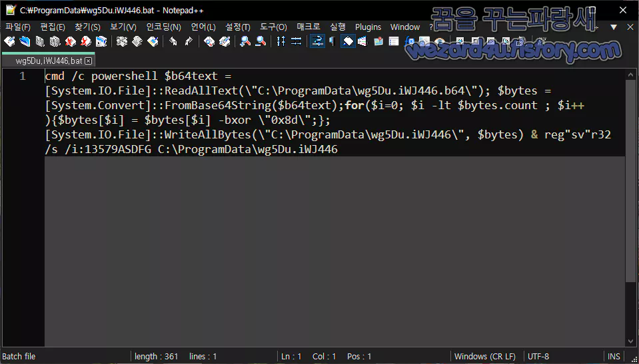
Task: Click the Open file toolbar icon
Action: 25,41
